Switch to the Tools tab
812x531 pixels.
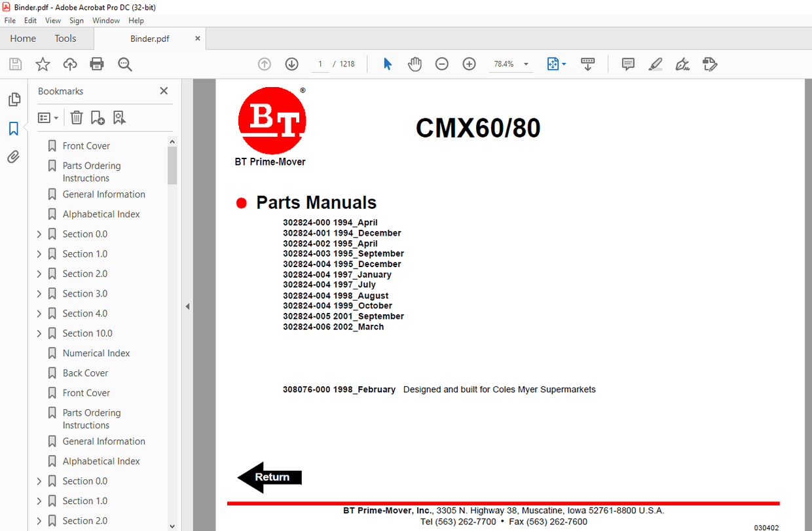(x=65, y=38)
